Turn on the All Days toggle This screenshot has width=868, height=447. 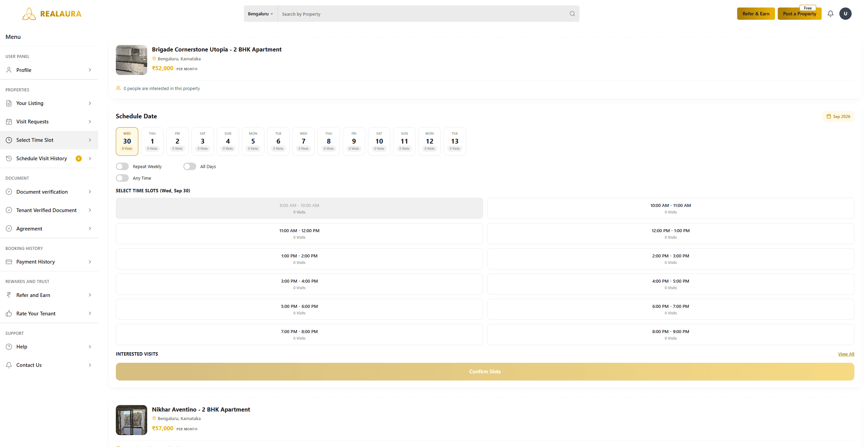tap(190, 166)
